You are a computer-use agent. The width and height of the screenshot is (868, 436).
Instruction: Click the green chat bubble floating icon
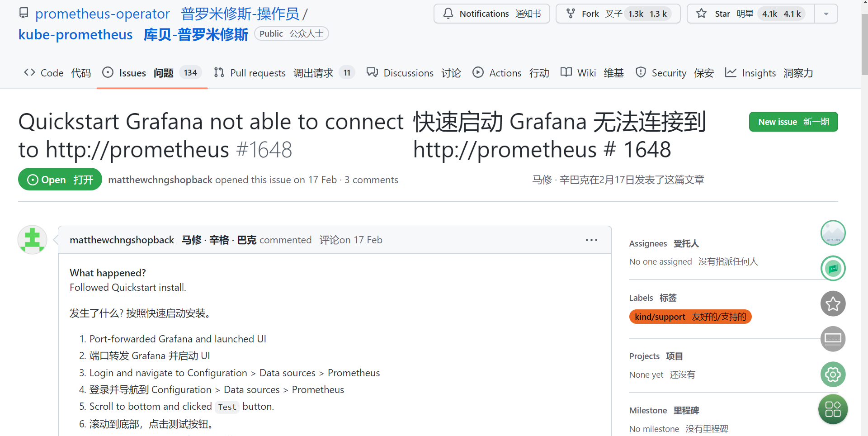coord(833,268)
